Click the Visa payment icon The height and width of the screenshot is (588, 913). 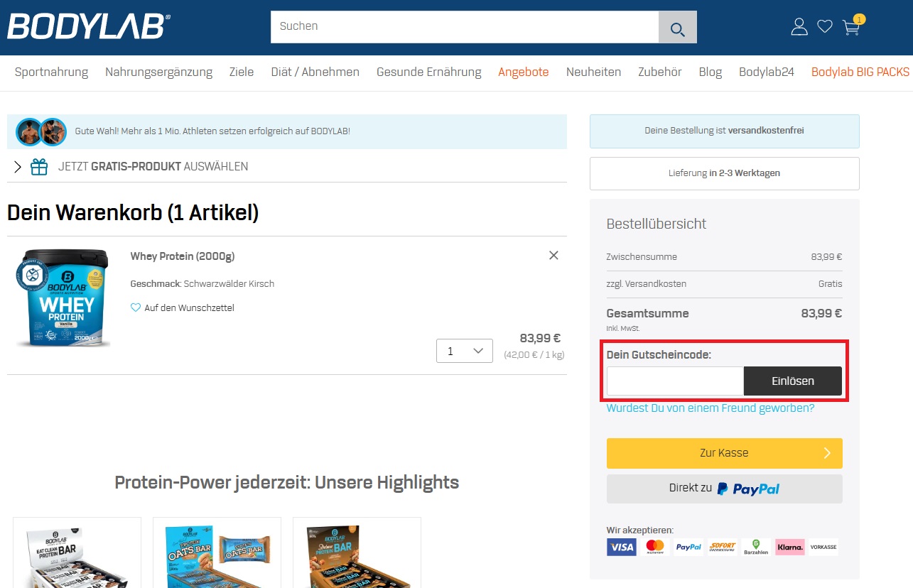coord(622,547)
